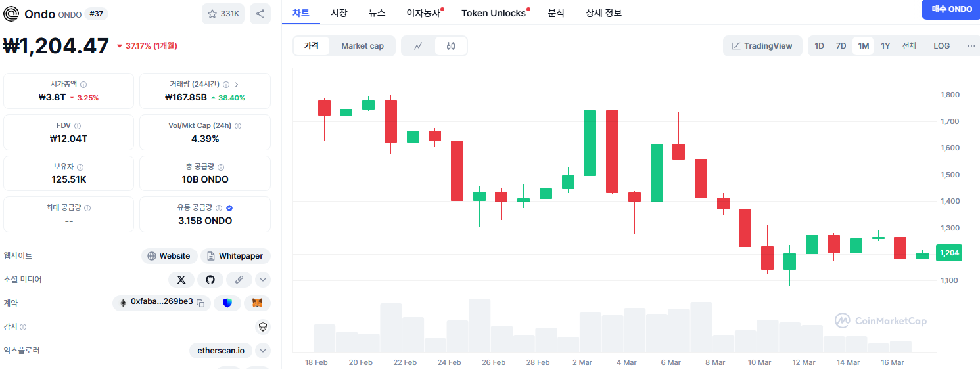The image size is (980, 369).
Task: Open info icon beside 최대 공급량
Action: click(x=87, y=208)
